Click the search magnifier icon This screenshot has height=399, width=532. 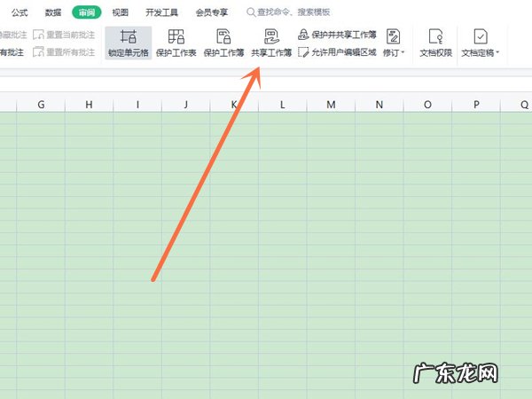pos(251,12)
